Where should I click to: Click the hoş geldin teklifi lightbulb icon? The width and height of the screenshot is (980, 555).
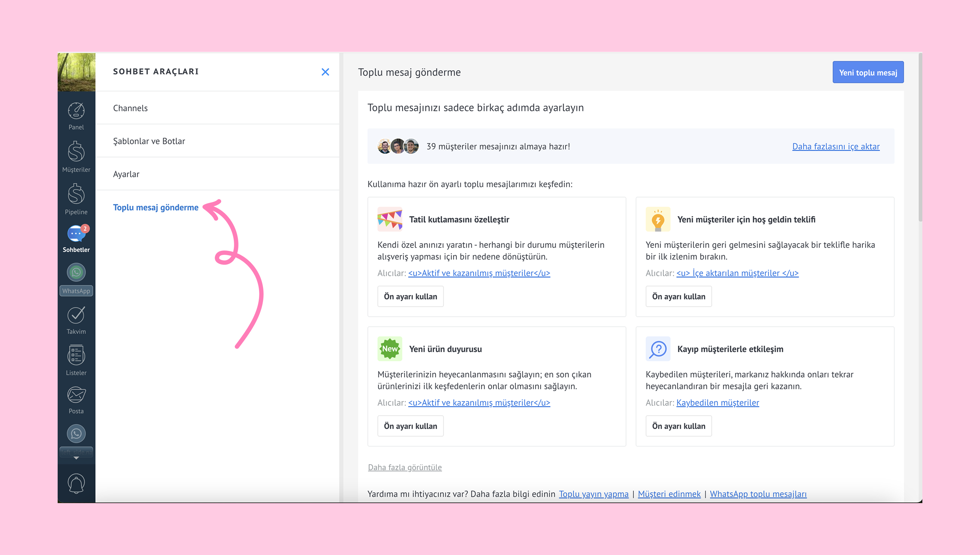[x=658, y=219]
